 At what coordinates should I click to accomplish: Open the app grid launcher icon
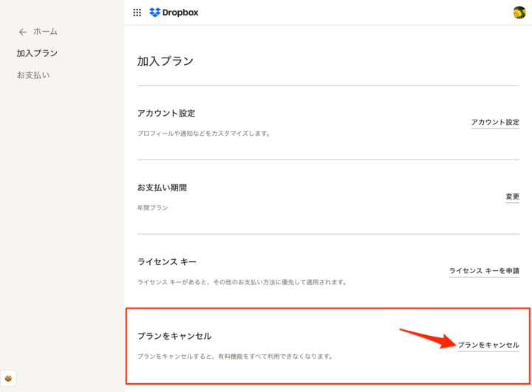137,13
